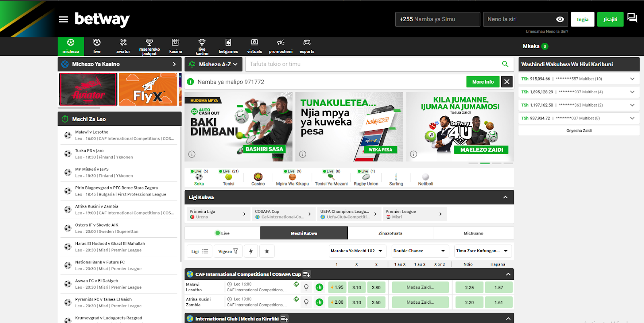
Task: Click the Ligi filter button
Action: pos(200,251)
